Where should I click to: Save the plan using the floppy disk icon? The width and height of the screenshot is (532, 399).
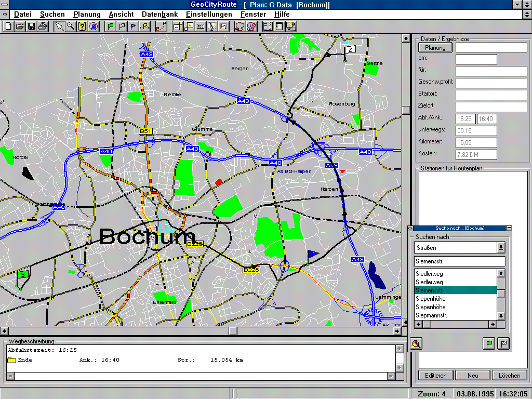[x=31, y=26]
